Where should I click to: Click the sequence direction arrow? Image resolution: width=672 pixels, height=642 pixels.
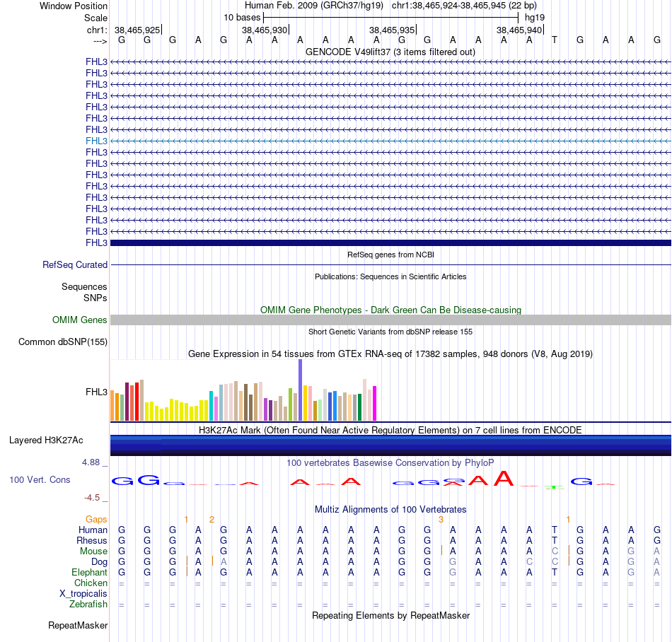[100, 41]
